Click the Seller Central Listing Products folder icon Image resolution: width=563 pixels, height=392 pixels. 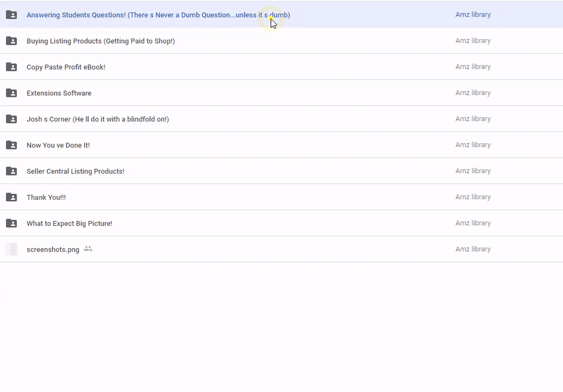coord(11,171)
